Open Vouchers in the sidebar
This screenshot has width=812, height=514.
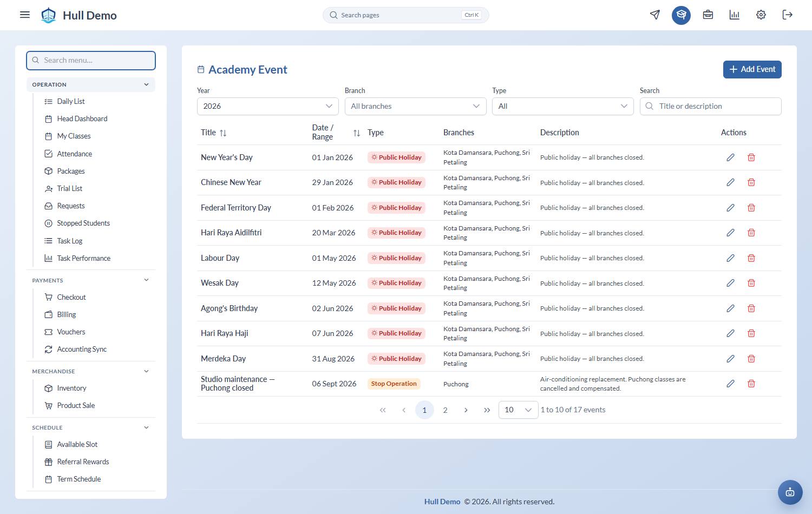[x=71, y=332]
